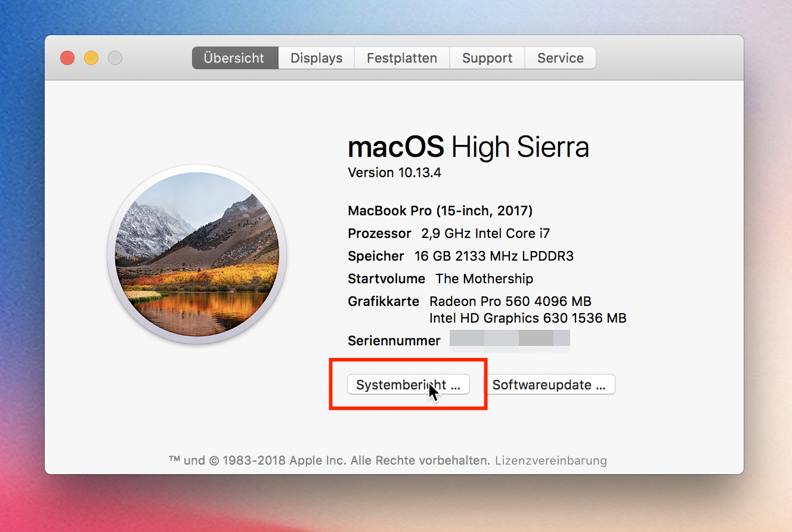Click the Version 10.13.4 text
This screenshot has height=532, width=792.
click(394, 173)
